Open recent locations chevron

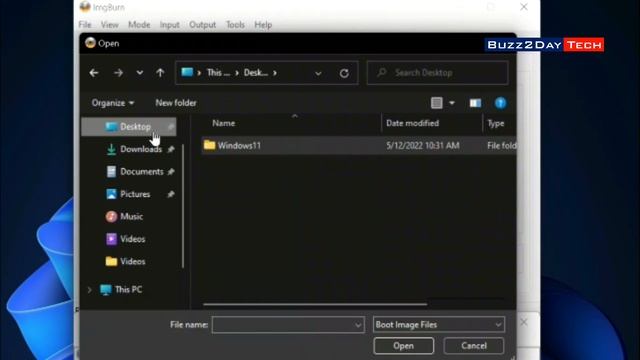pos(140,73)
